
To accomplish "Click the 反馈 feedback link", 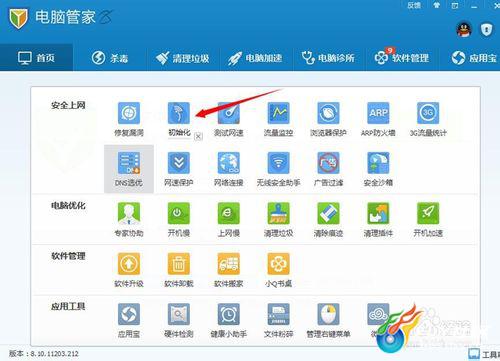I will coord(414,6).
